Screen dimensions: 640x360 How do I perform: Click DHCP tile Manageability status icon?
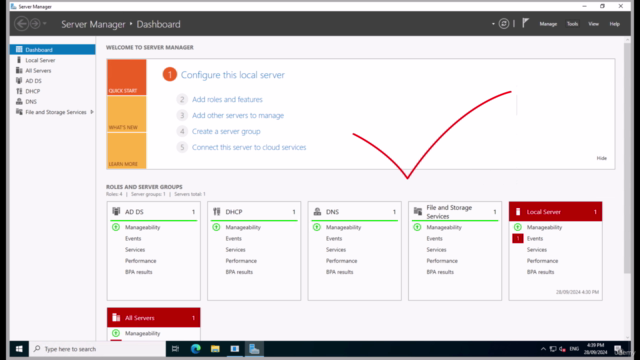pos(216,227)
